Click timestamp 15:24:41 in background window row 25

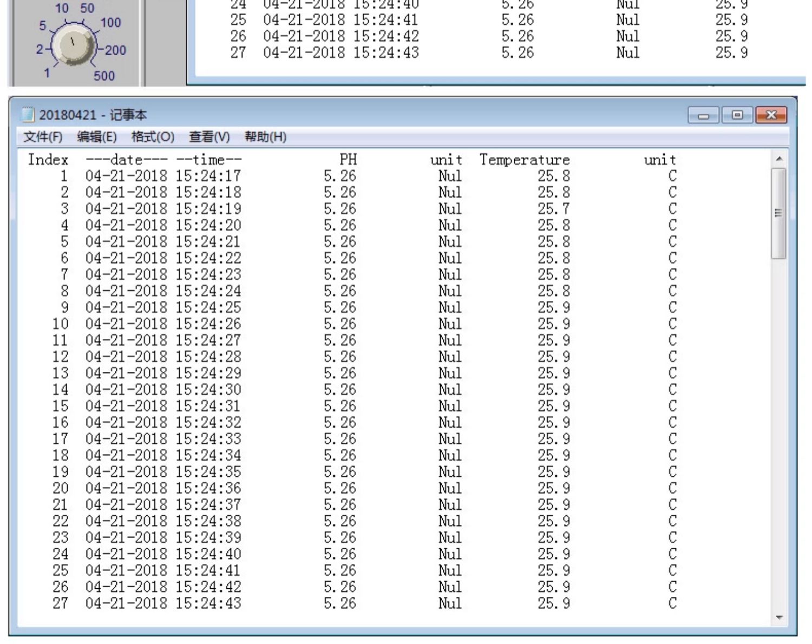386,20
